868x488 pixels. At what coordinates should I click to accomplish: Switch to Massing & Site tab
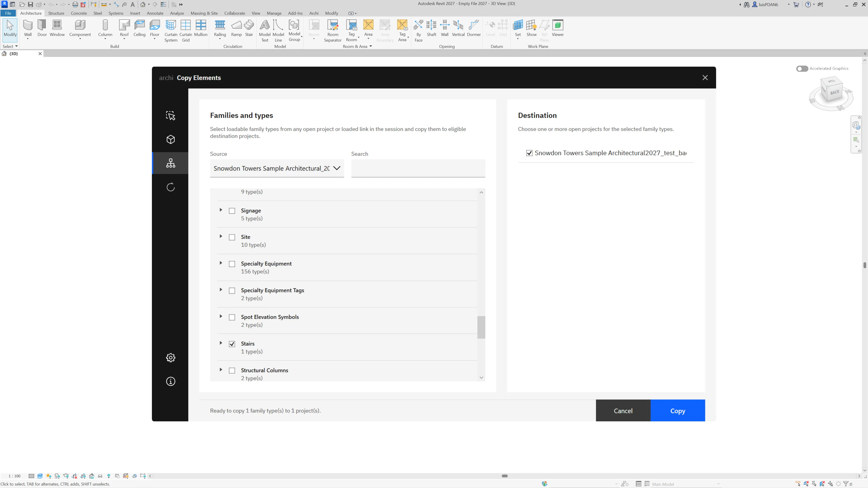(x=204, y=13)
